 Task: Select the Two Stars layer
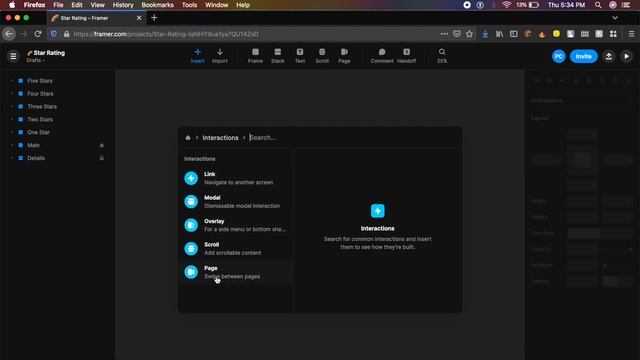tap(40, 120)
